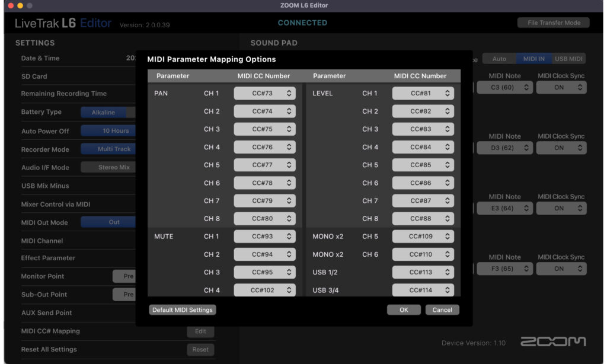The width and height of the screenshot is (607, 364).
Task: Open MUTE CH 1 CC#93 dropdown
Action: (264, 236)
